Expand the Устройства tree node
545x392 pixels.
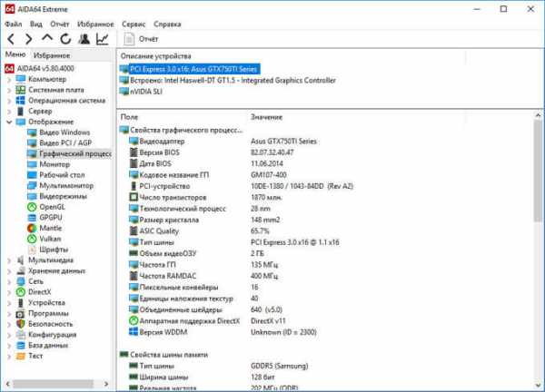point(9,303)
